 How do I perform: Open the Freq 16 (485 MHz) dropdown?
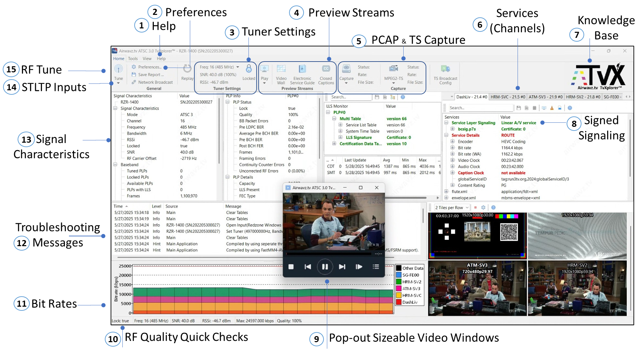[x=238, y=67]
